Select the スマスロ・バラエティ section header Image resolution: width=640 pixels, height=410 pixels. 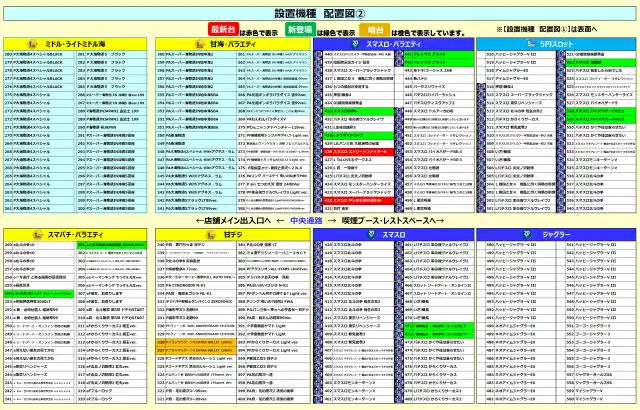393,44
